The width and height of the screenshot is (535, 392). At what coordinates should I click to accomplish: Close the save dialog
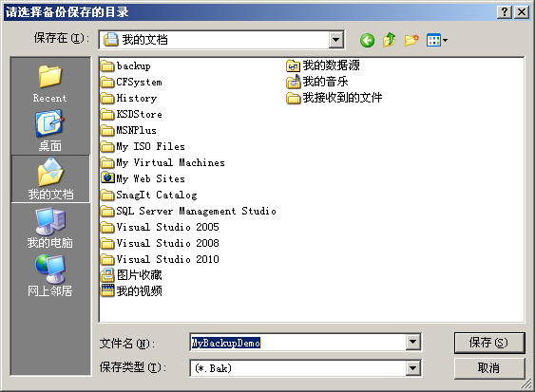522,12
